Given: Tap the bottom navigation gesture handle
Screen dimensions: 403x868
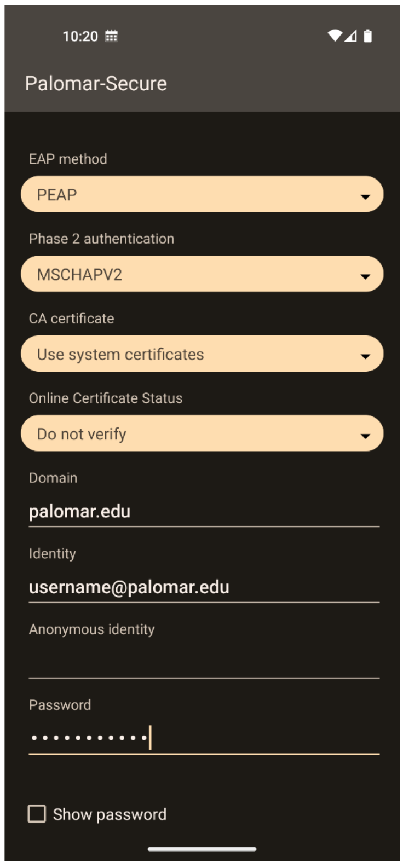Looking at the screenshot, I should tap(202, 849).
